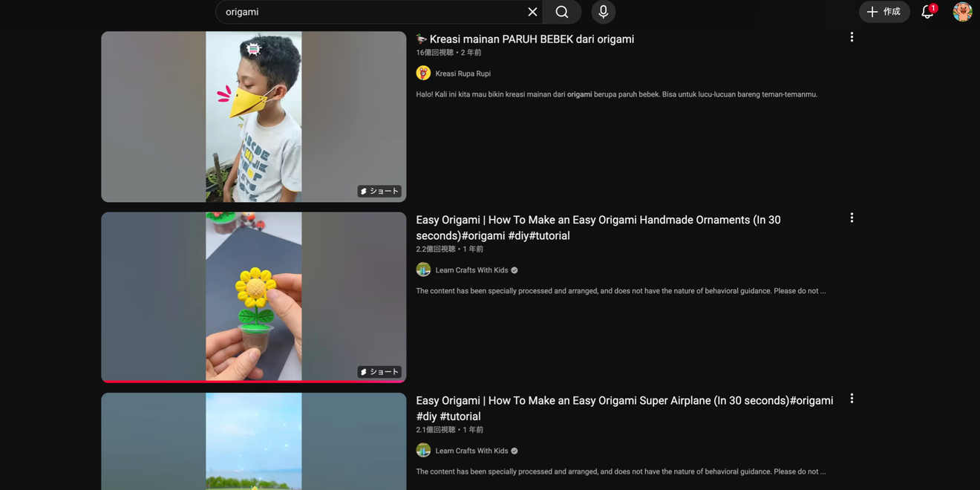Play the Super Airplane video thumbnail
This screenshot has width=980, height=490.
(x=254, y=441)
